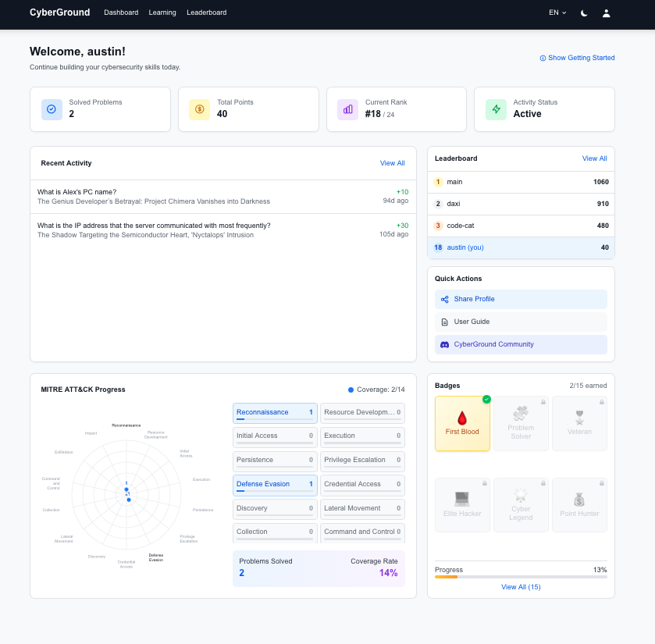This screenshot has width=655, height=644.
Task: Click the Total Points coin icon
Action: [199, 109]
